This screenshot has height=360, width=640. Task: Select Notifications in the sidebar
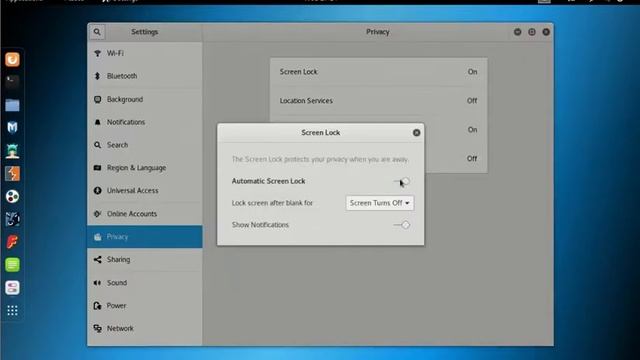(x=145, y=122)
